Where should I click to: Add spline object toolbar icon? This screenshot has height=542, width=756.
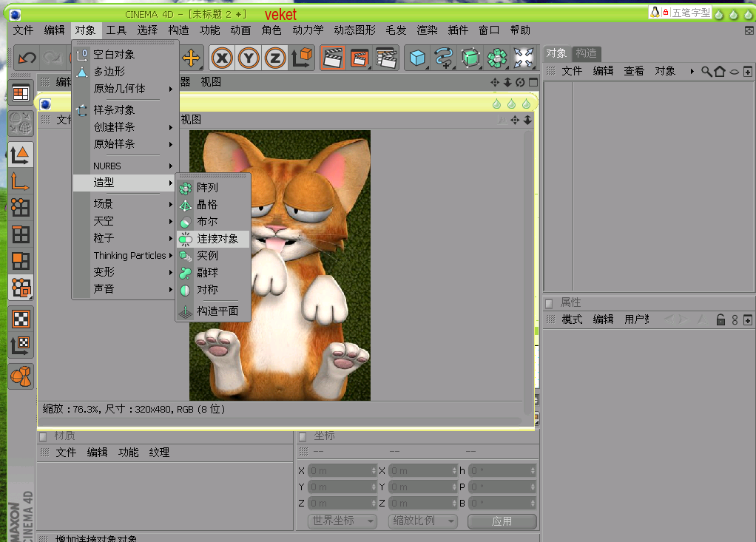click(x=444, y=58)
